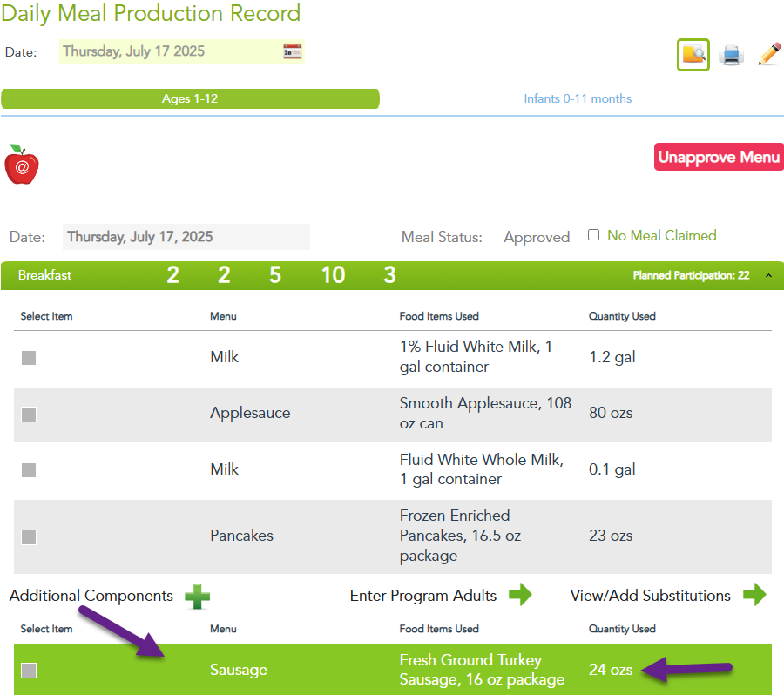Collapse the Breakfast section chevron
Screen dimensions: 784x695
click(768, 276)
